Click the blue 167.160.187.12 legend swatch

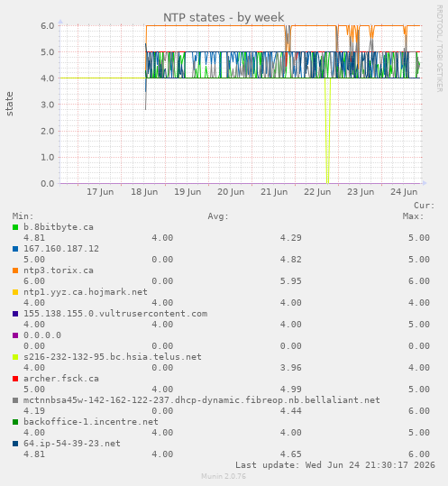coord(15,249)
